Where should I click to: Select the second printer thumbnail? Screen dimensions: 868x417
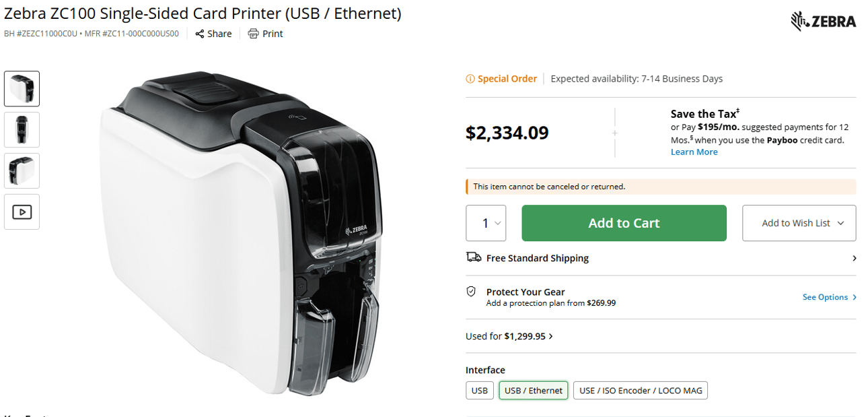click(22, 129)
